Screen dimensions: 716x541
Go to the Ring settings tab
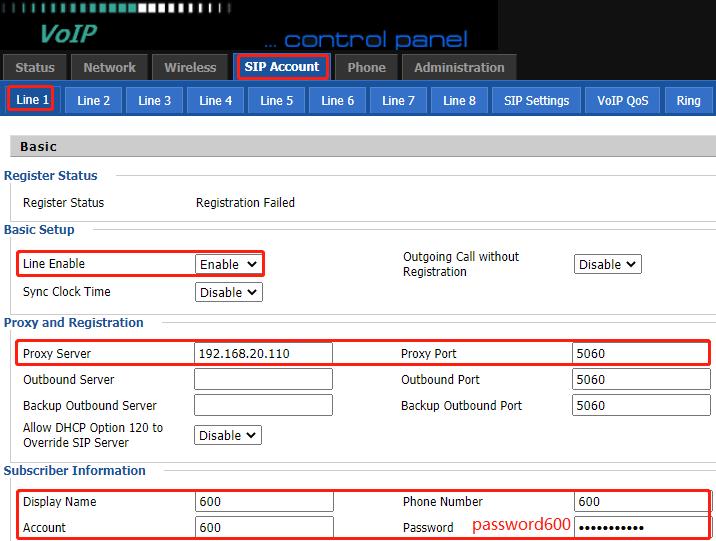point(688,100)
